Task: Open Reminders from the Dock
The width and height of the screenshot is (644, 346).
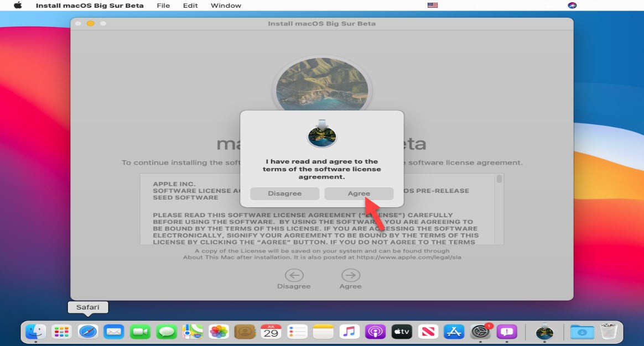Action: (x=297, y=332)
